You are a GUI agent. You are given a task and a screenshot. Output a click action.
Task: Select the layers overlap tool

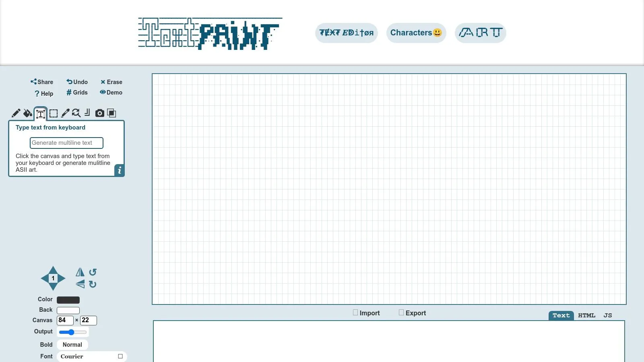pyautogui.click(x=111, y=113)
